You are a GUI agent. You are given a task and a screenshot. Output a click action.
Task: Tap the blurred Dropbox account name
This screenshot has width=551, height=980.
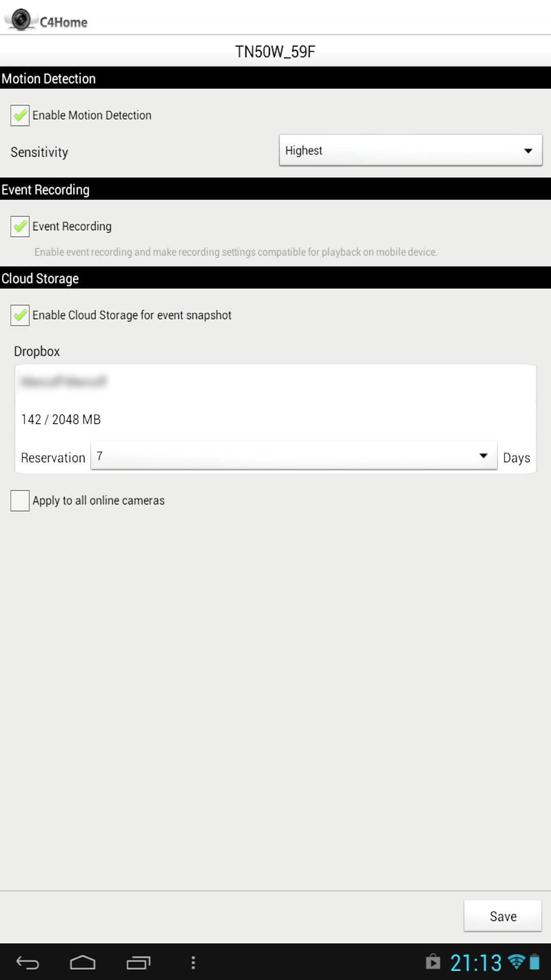(x=64, y=381)
